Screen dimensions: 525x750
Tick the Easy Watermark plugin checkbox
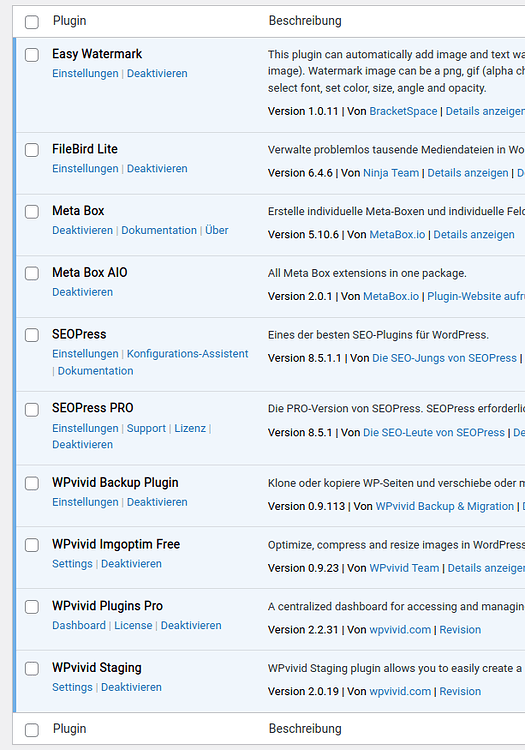point(32,55)
